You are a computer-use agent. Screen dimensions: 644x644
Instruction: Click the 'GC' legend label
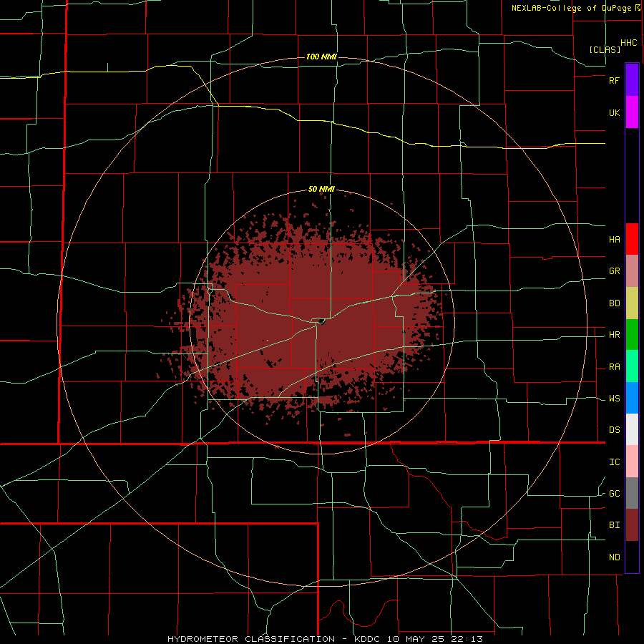pyautogui.click(x=614, y=494)
